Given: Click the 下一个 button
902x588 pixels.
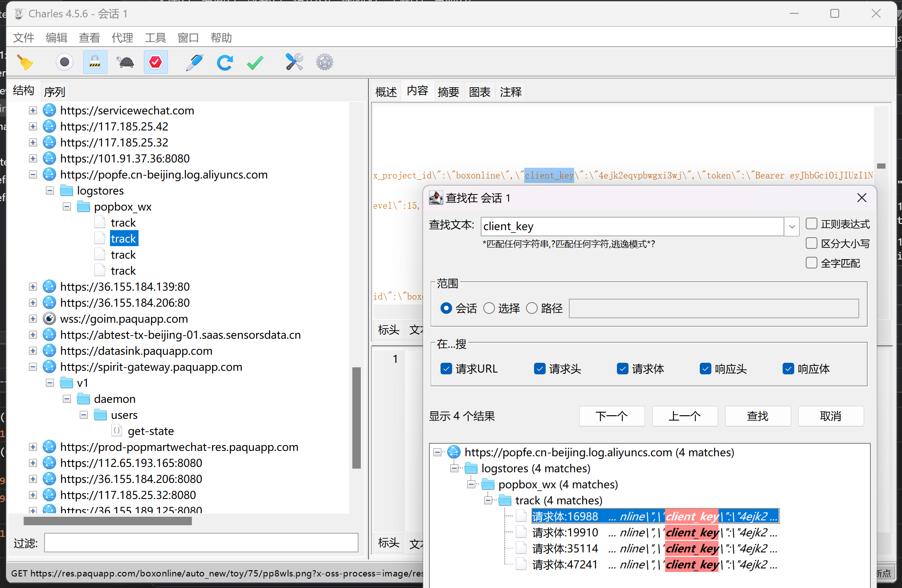Looking at the screenshot, I should click(x=612, y=416).
